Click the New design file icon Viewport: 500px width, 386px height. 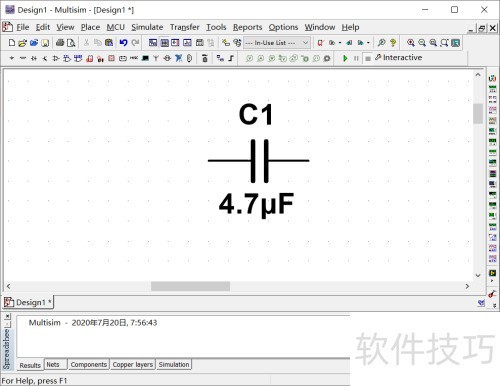12,43
